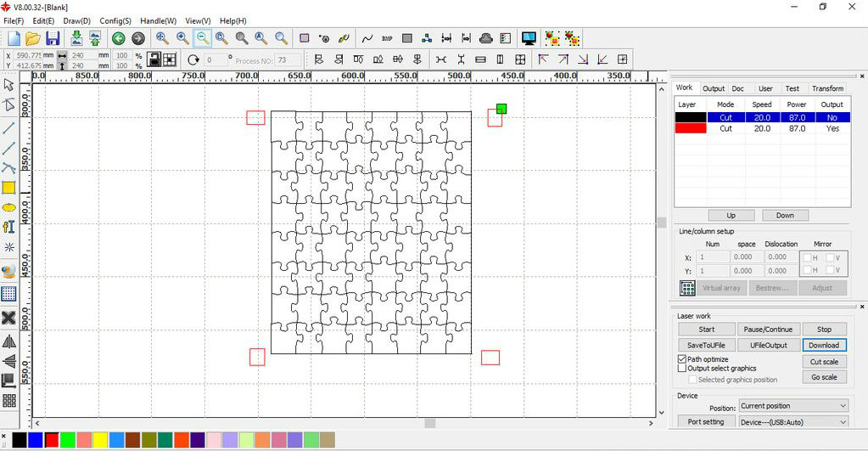Move object to bottom-right corner icon
Screen dimensions: 868x451
583,59
